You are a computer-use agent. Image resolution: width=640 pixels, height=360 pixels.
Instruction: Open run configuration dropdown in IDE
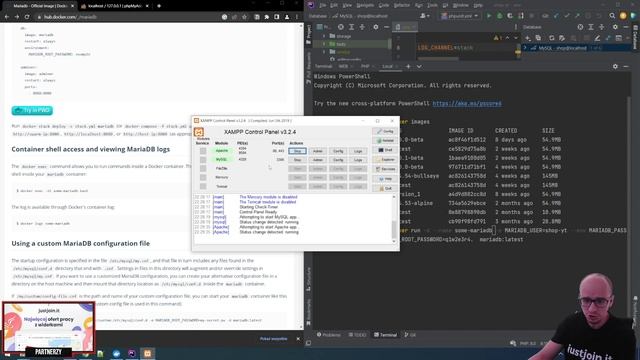pyautogui.click(x=460, y=16)
